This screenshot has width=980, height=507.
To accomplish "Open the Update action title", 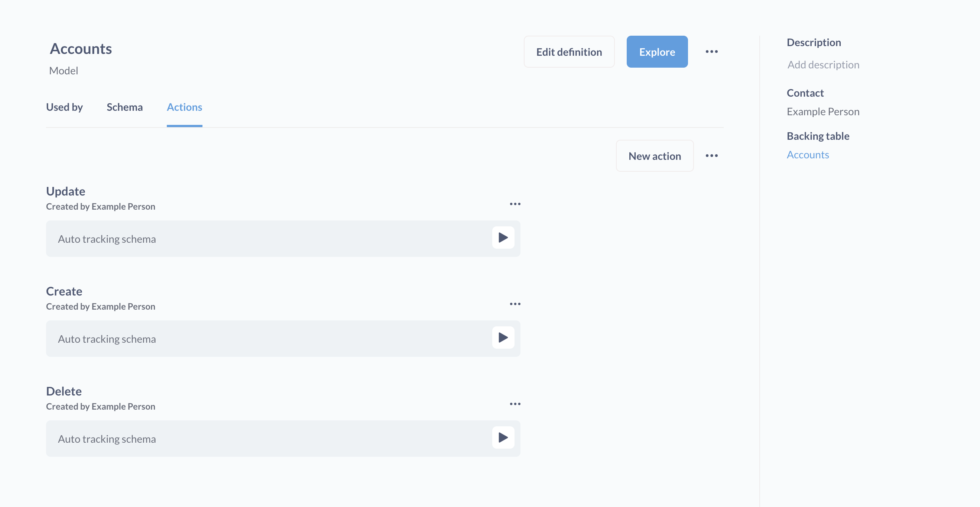I will 65,191.
